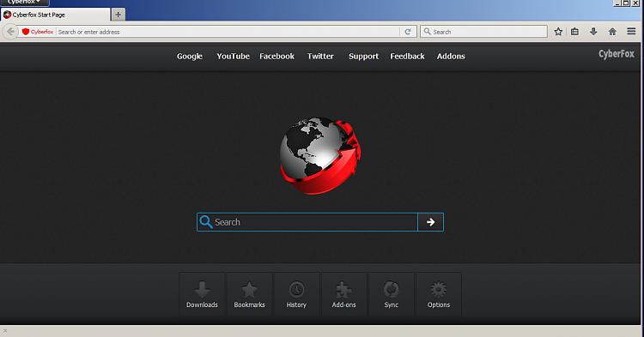
Task: Click the magnifier icon in page search field
Action: click(x=205, y=222)
